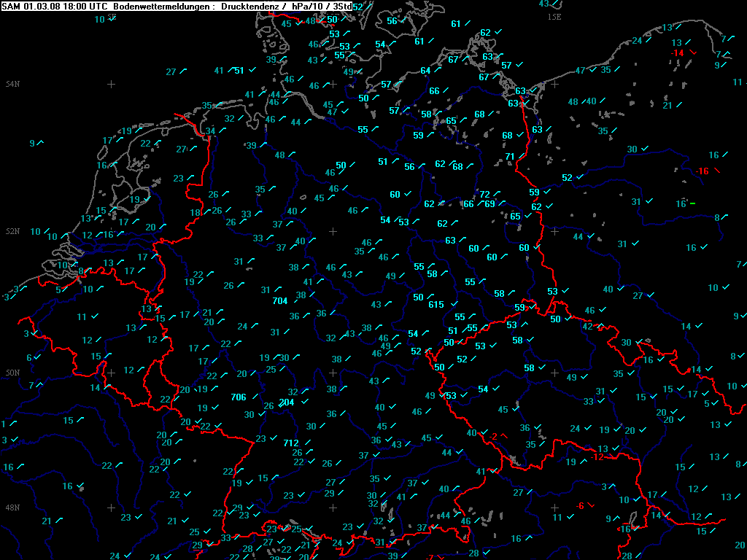747x560 pixels.
Task: Click the green steady-pressure dash marker
Action: pyautogui.click(x=692, y=203)
